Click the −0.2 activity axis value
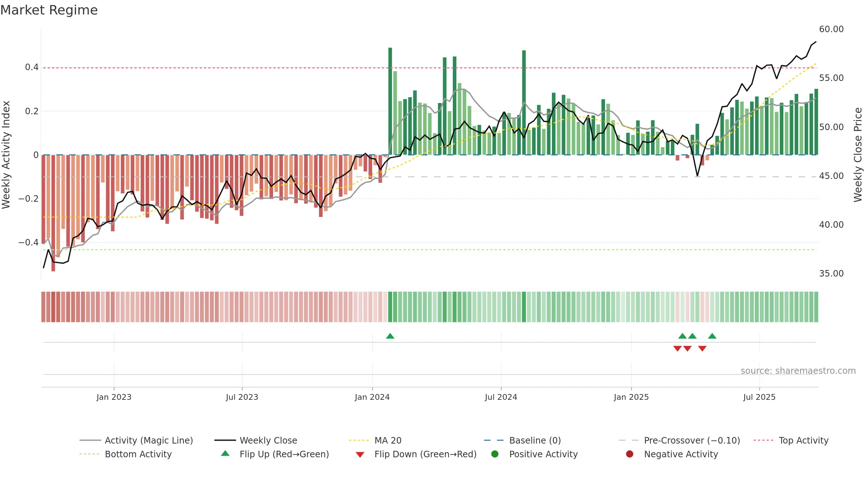The width and height of the screenshot is (868, 488). tap(29, 199)
